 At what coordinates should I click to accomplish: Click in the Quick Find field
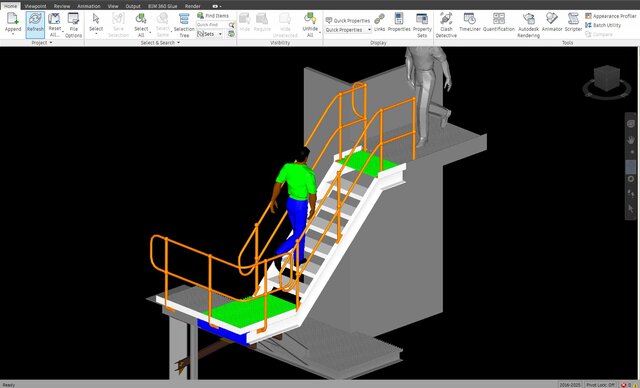(212, 25)
